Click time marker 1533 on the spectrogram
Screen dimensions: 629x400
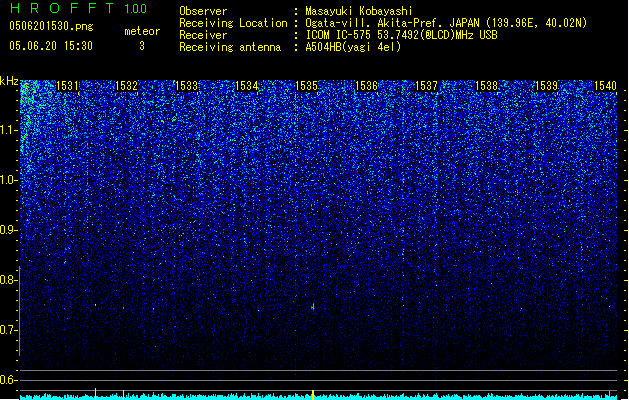click(x=187, y=86)
